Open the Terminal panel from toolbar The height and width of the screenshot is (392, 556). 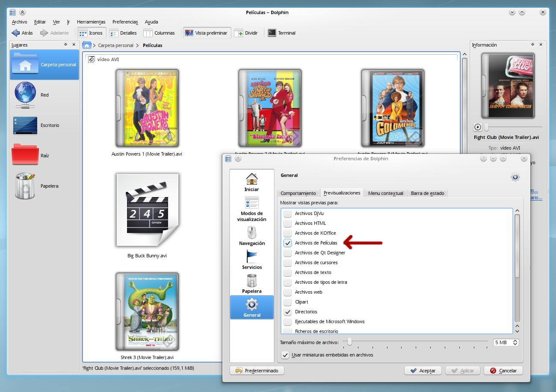(281, 33)
